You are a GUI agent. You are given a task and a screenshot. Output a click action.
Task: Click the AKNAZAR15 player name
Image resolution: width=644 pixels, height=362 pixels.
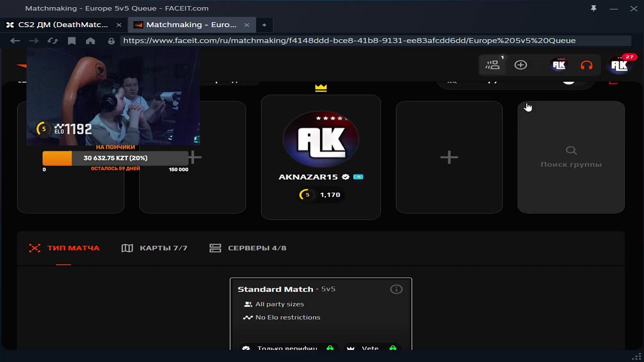(308, 177)
